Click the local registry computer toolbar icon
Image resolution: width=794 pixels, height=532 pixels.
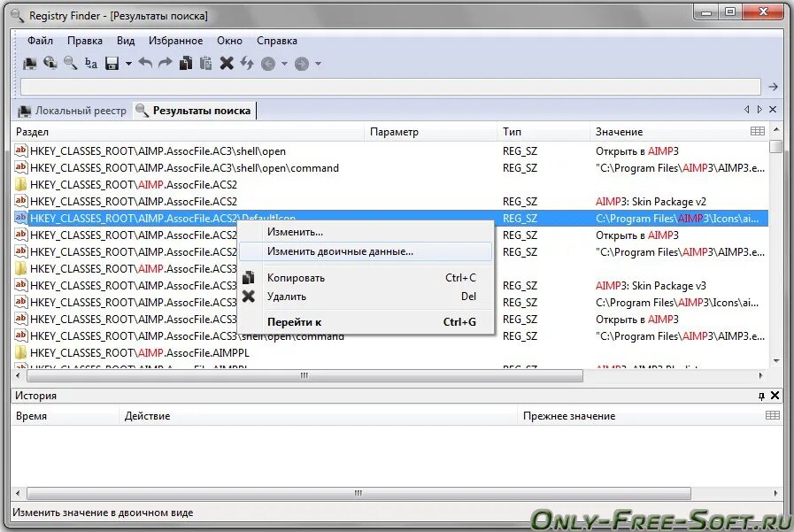coord(30,63)
